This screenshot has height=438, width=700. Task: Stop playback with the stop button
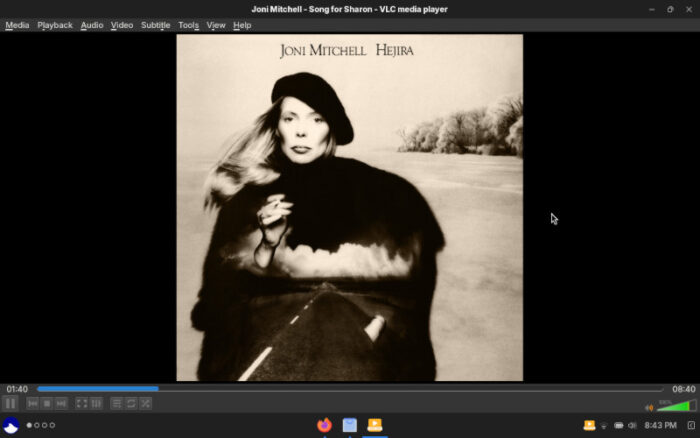tap(47, 404)
